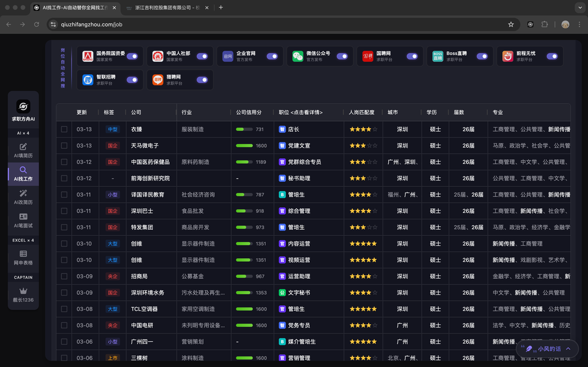Turn off the 猎聘网 toggle
This screenshot has width=588, height=367.
(x=202, y=80)
